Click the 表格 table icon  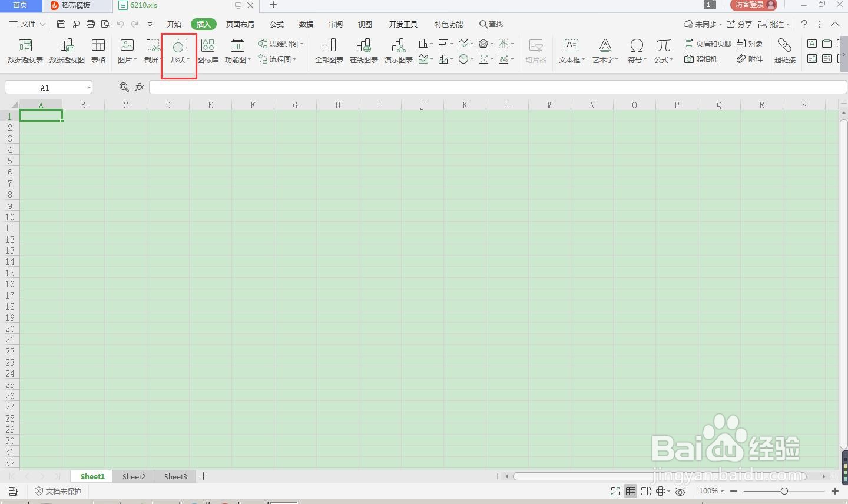[98, 51]
